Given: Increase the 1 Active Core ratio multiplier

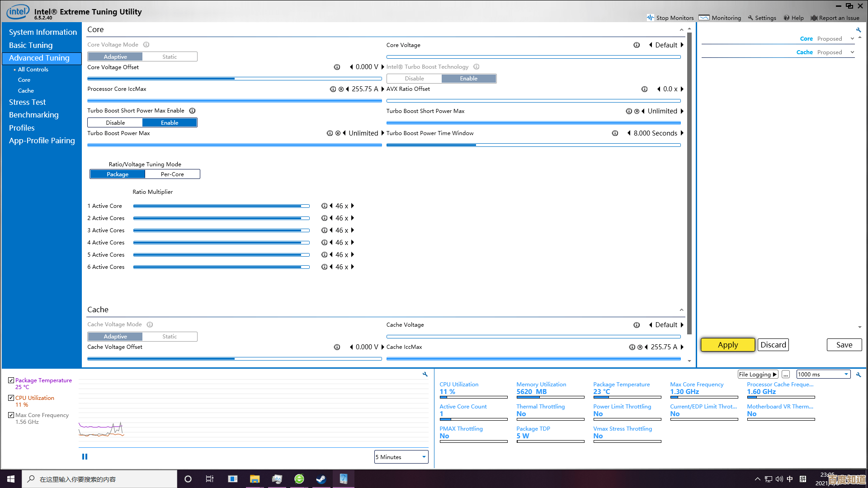Looking at the screenshot, I should (353, 206).
